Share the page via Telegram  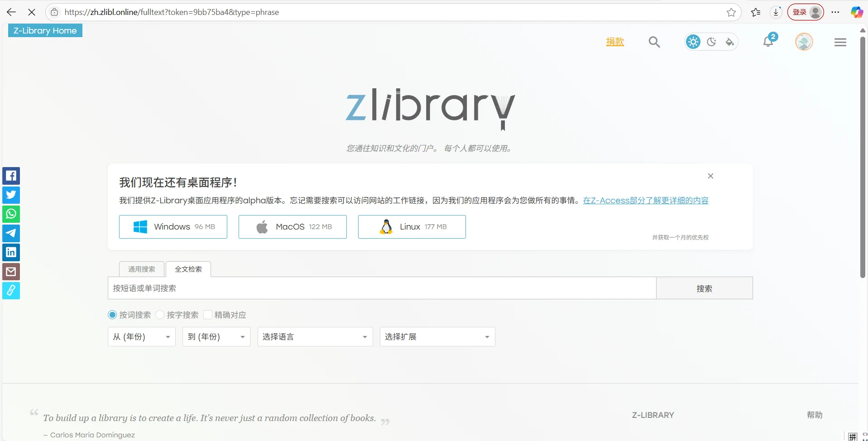pos(11,233)
